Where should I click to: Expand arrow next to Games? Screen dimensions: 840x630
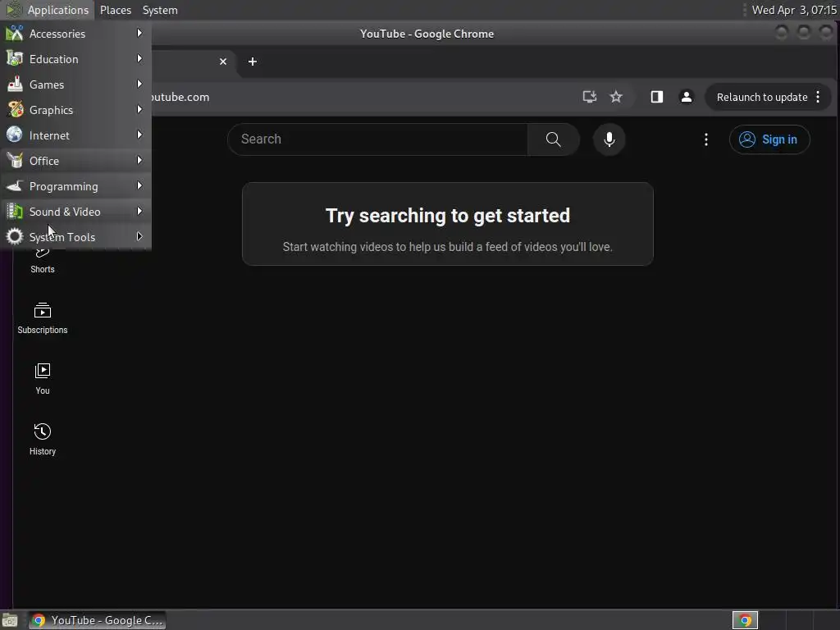click(139, 84)
